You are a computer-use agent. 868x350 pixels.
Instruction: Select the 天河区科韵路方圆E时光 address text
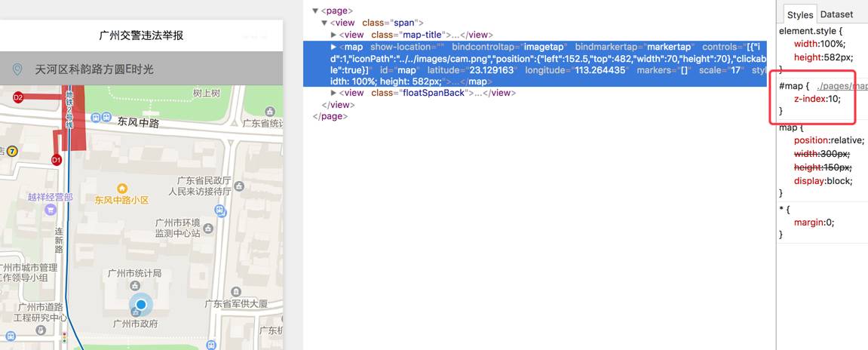coord(94,70)
